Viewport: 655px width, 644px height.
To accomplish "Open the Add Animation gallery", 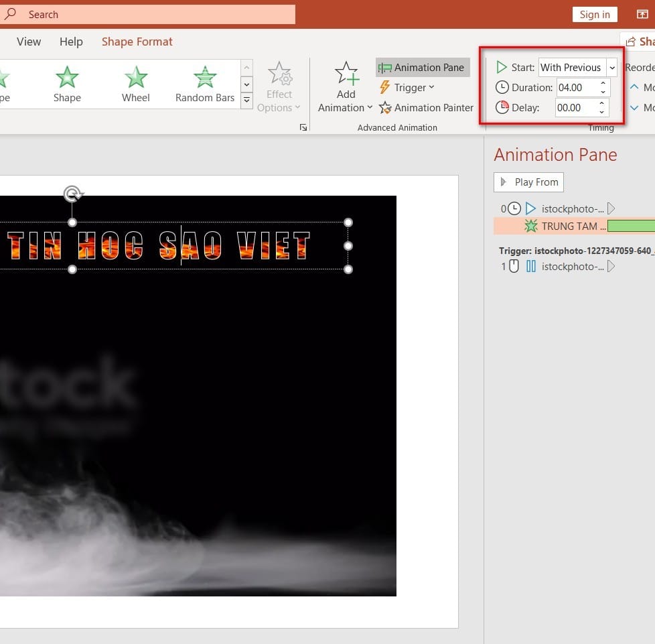I will [346, 87].
